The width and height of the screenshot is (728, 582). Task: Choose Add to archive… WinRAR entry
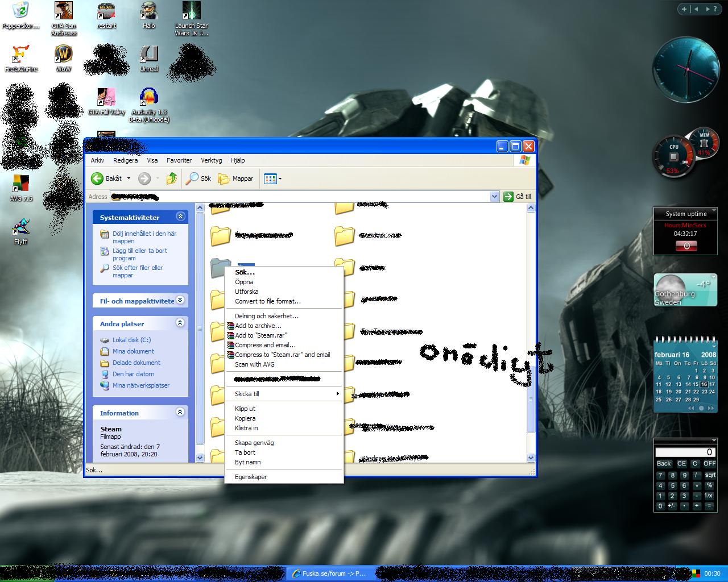pyautogui.click(x=284, y=326)
